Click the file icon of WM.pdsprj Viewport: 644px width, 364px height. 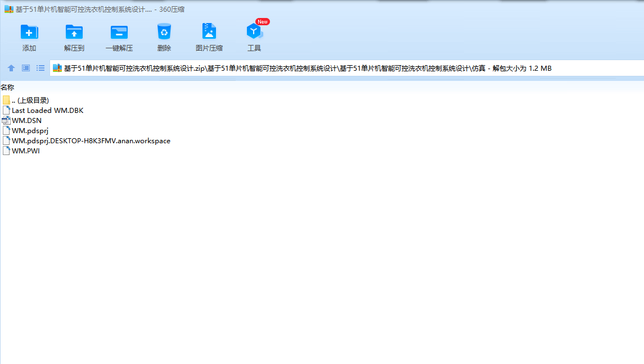coord(6,130)
